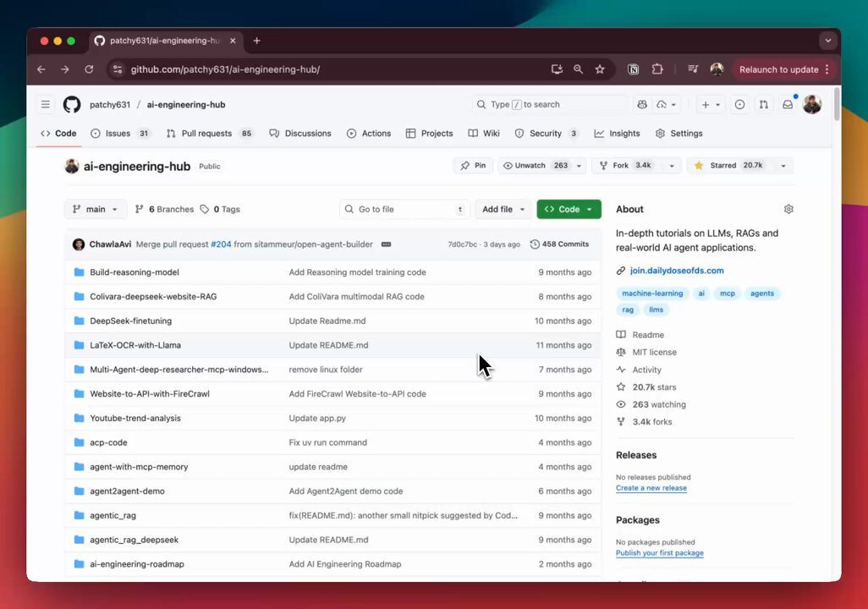Click the browser address bar URL
The image size is (868, 609).
(225, 69)
